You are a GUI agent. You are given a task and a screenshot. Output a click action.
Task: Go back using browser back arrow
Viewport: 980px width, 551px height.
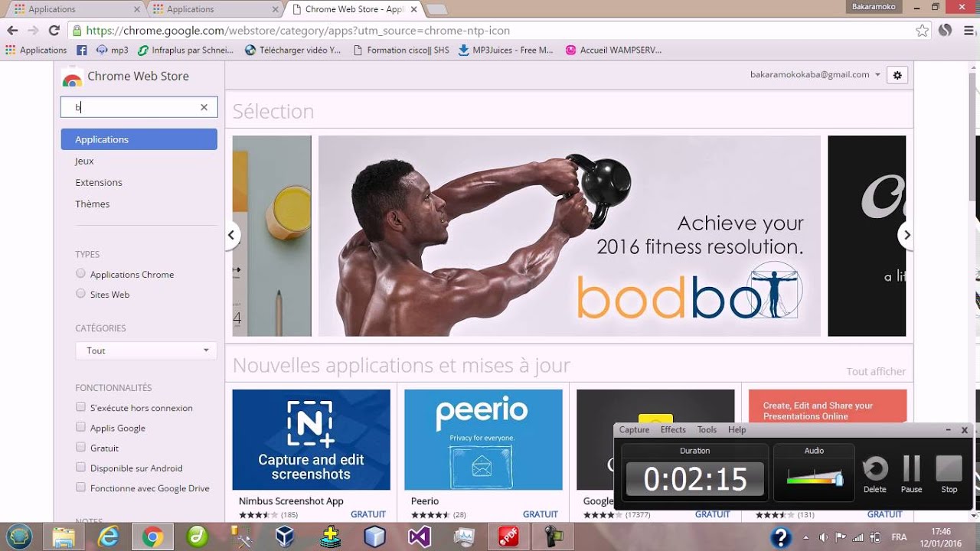pos(12,31)
